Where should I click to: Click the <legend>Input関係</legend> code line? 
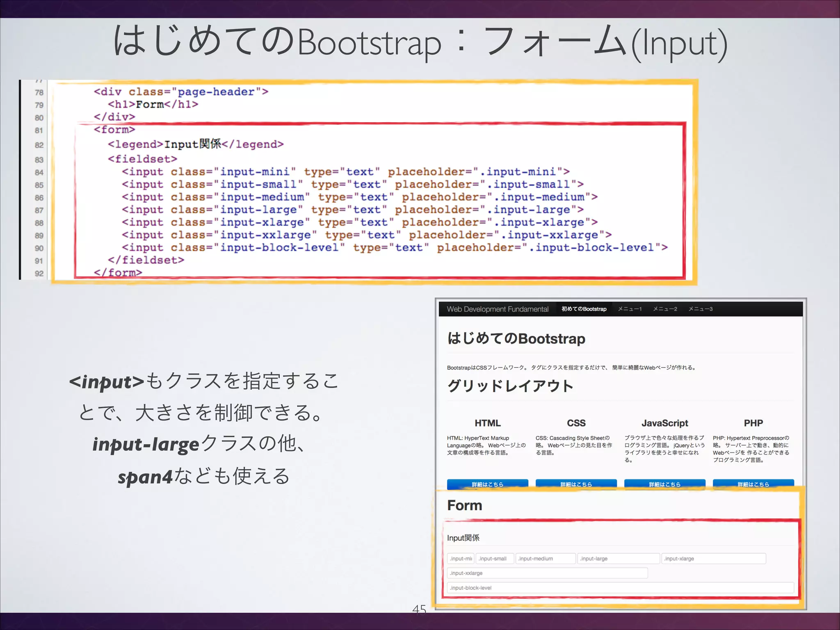coord(196,144)
